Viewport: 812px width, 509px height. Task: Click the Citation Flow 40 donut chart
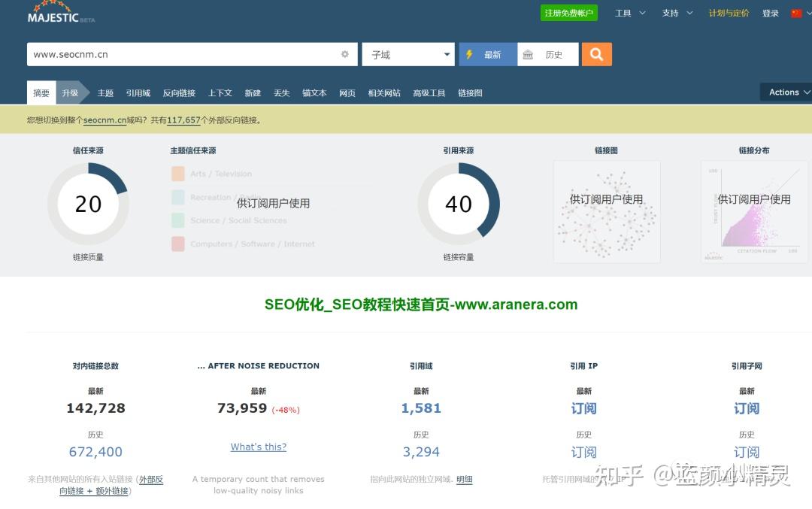pos(459,204)
